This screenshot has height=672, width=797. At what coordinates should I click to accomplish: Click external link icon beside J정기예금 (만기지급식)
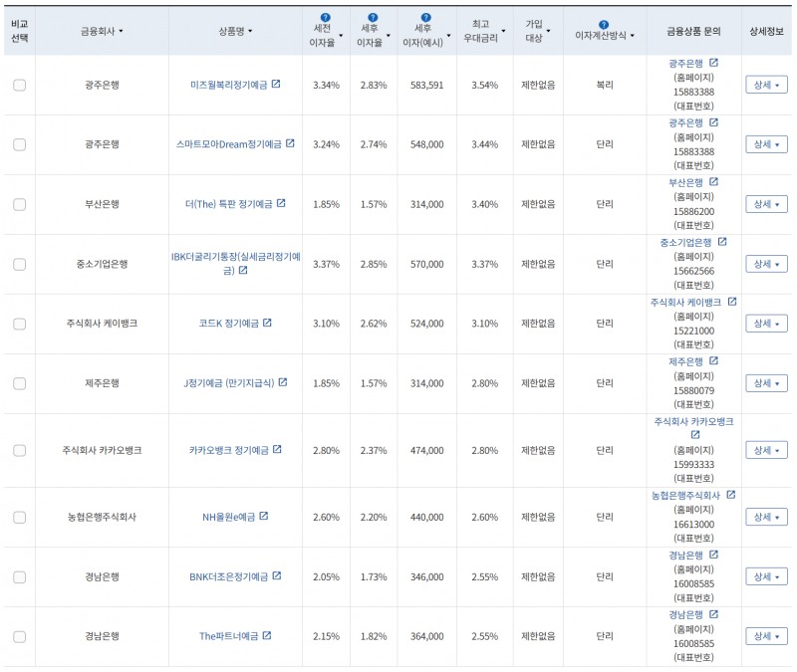point(283,382)
